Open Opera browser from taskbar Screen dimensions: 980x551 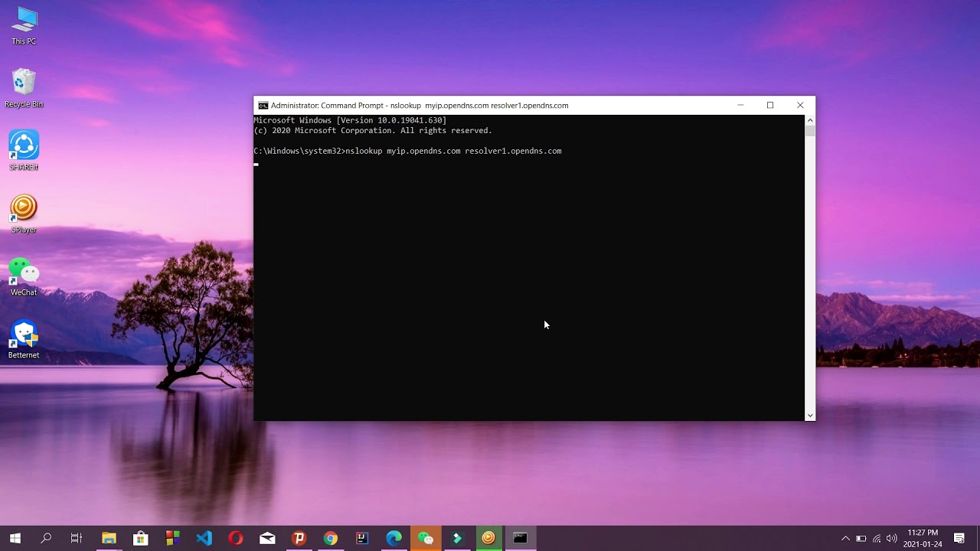click(x=236, y=539)
